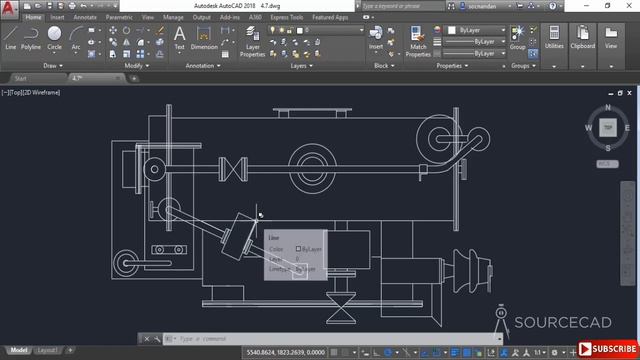This screenshot has height=360, width=640.
Task: Click the Scale tool icon
Action: 126,54
